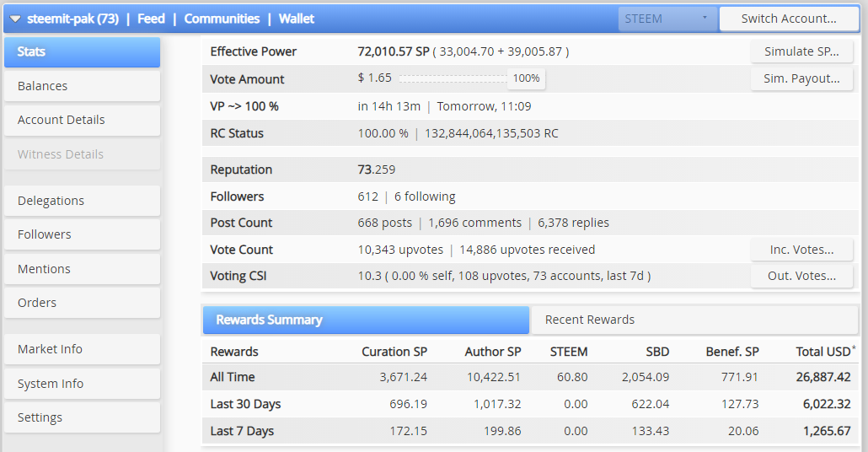Open the Account Details sidebar tab
Screen dimensions: 868x452
tap(82, 121)
